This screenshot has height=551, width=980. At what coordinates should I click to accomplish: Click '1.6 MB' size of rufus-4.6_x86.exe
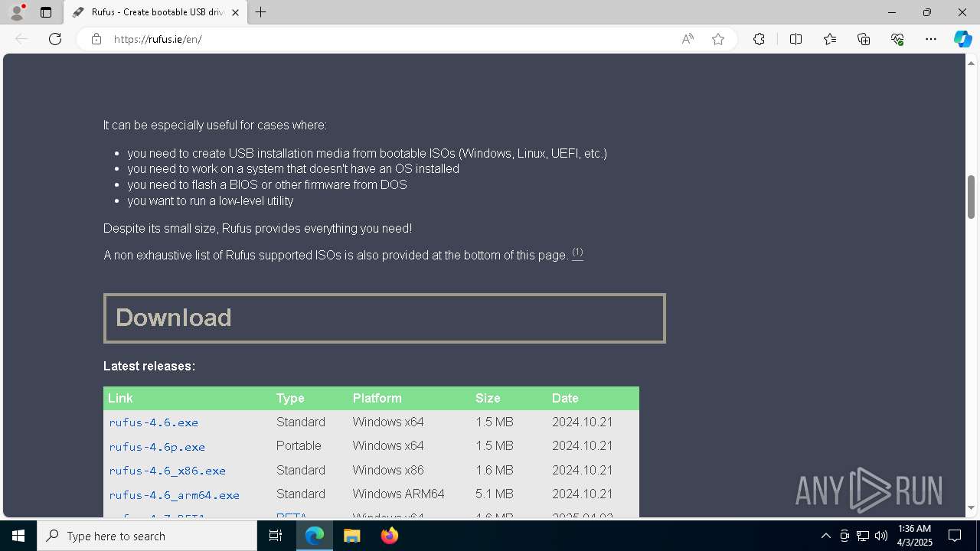pyautogui.click(x=494, y=471)
